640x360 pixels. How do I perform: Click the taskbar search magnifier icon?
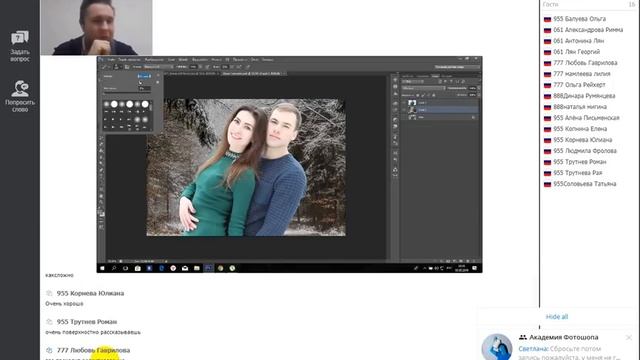pyautogui.click(x=114, y=268)
